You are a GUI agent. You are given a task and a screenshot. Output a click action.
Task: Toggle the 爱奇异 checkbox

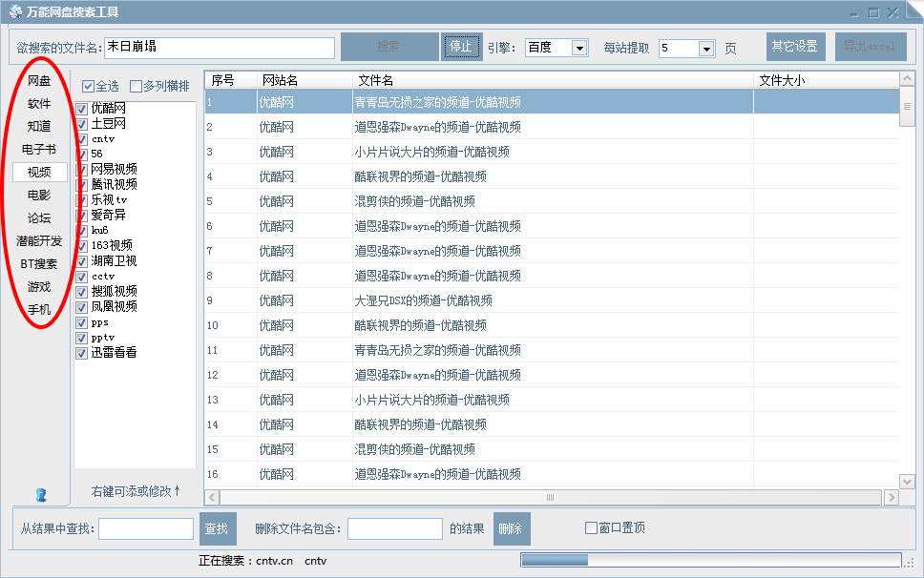tap(82, 216)
